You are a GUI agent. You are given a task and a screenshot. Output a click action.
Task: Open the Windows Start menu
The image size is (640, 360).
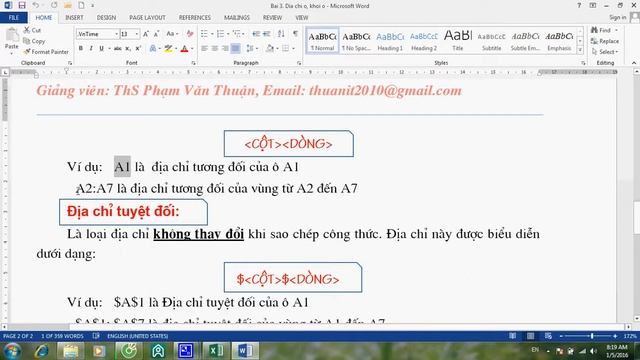click(12, 351)
